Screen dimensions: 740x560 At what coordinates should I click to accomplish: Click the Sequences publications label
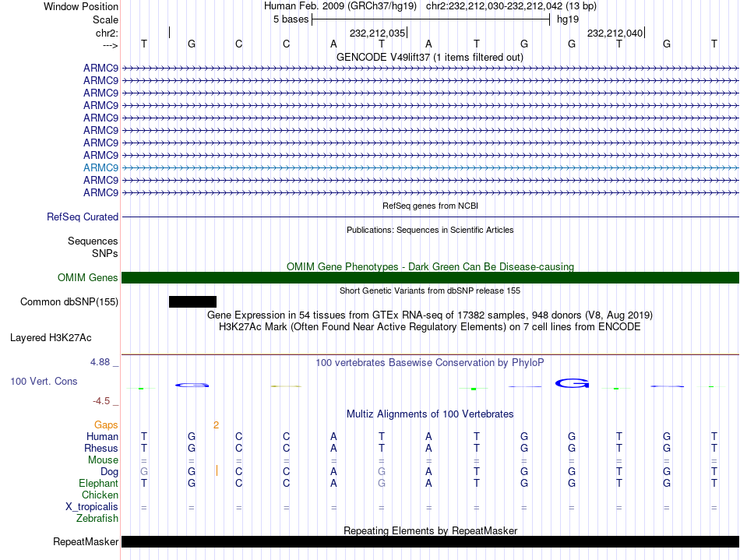93,241
